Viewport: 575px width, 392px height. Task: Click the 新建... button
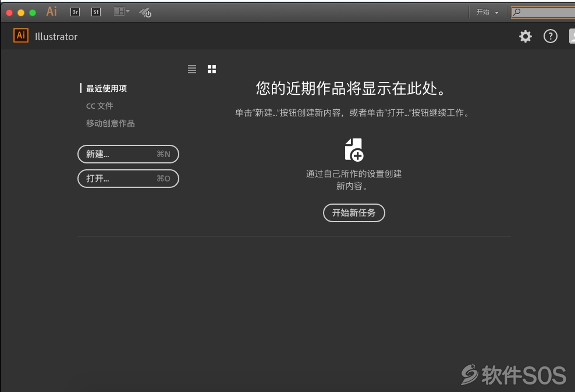tap(129, 154)
